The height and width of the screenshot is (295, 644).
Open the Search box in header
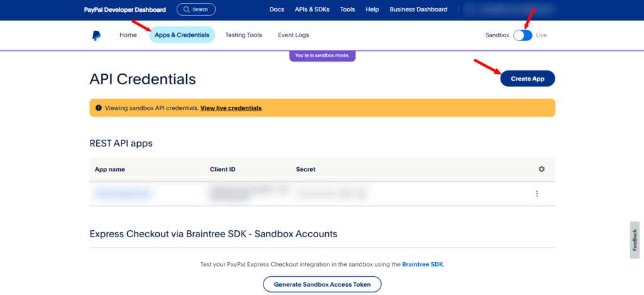click(x=196, y=9)
